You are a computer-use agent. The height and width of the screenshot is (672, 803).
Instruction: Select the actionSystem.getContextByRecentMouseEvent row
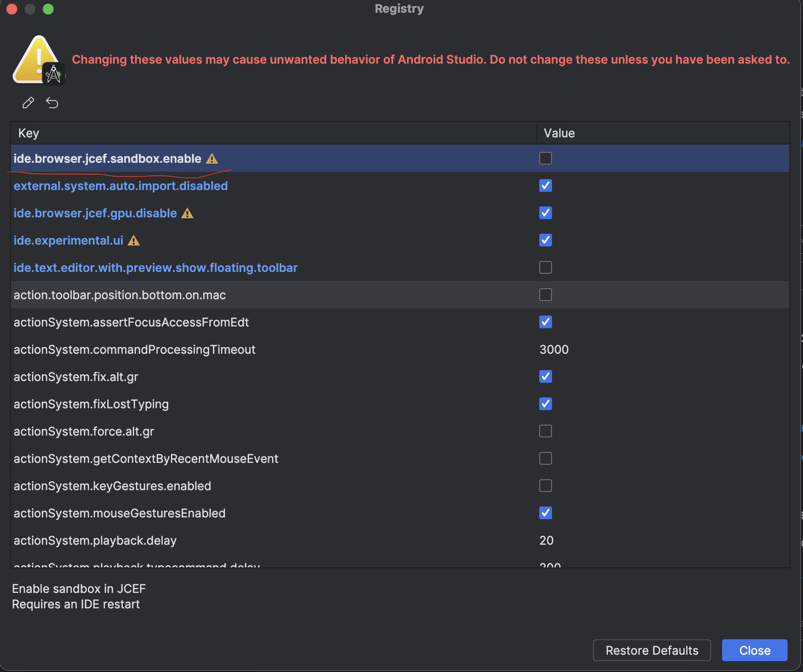146,459
